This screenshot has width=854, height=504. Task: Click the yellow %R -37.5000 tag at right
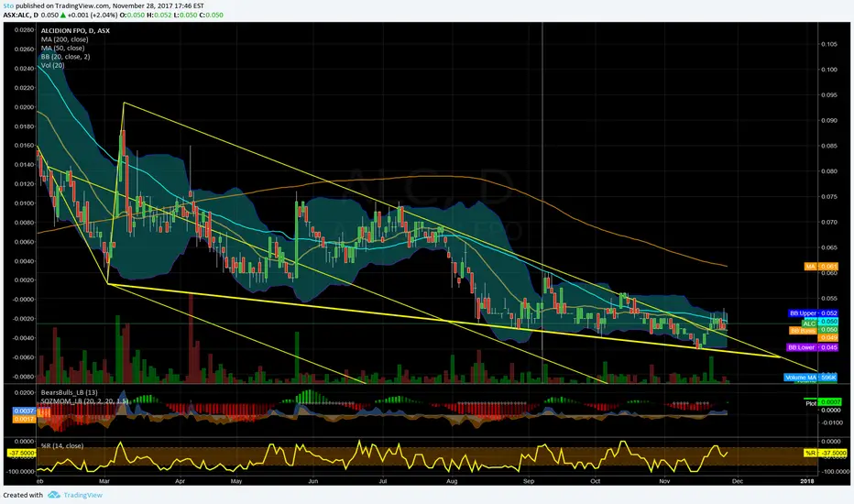pos(825,453)
